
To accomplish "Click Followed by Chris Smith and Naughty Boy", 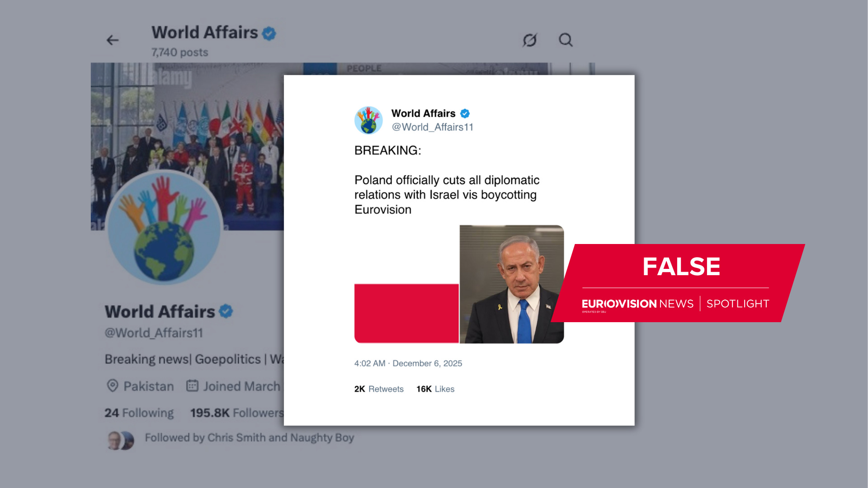I will click(x=249, y=438).
